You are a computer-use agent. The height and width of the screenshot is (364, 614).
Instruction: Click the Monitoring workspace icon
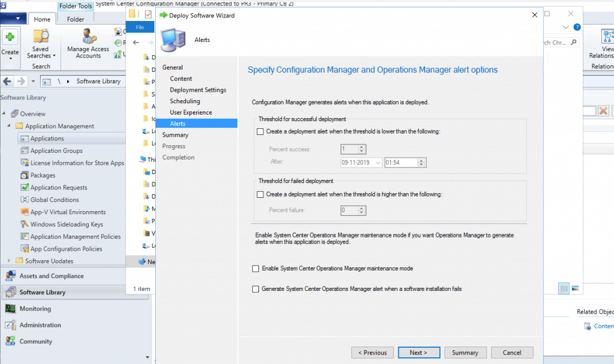pyautogui.click(x=11, y=309)
